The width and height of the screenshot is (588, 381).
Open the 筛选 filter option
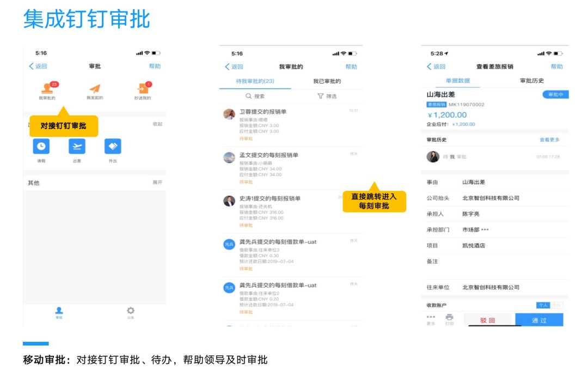(327, 96)
